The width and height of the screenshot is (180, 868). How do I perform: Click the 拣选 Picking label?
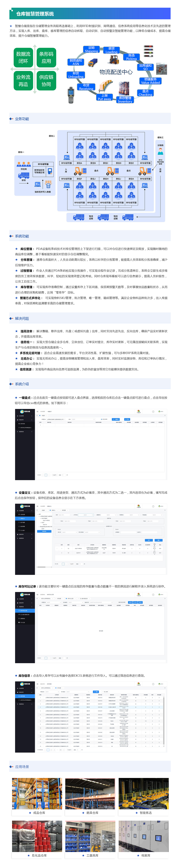[x=131, y=57]
